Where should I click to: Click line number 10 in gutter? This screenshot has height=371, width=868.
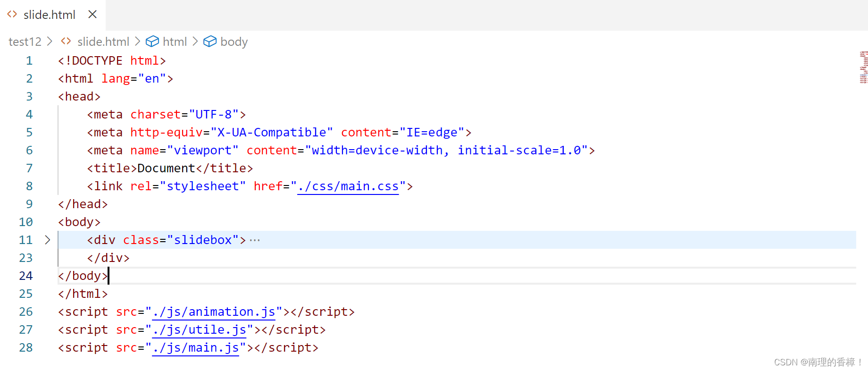coord(26,222)
